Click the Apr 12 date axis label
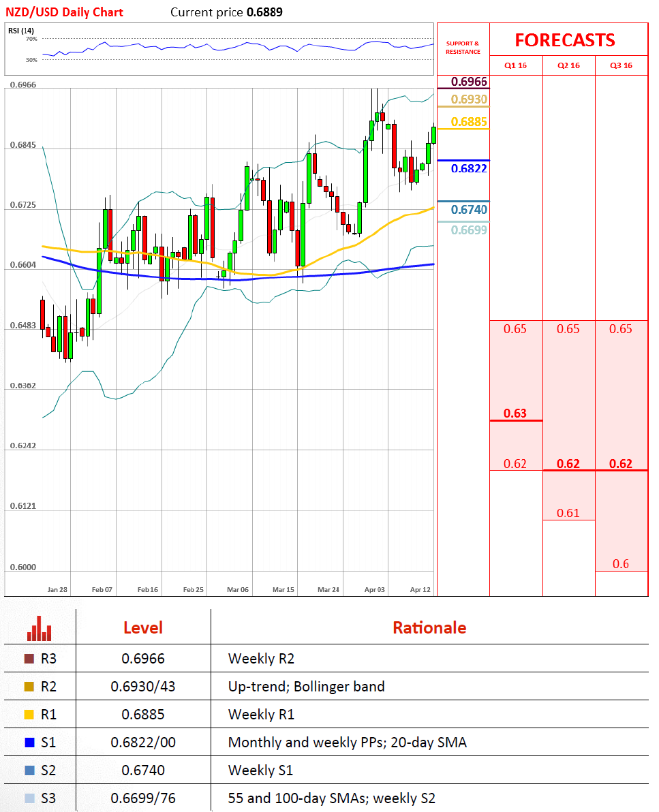 [x=420, y=589]
